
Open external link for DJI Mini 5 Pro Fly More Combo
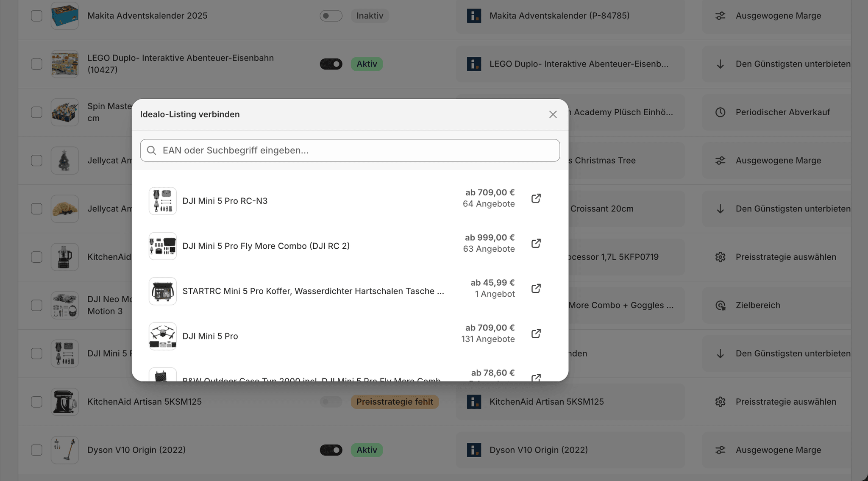(536, 243)
